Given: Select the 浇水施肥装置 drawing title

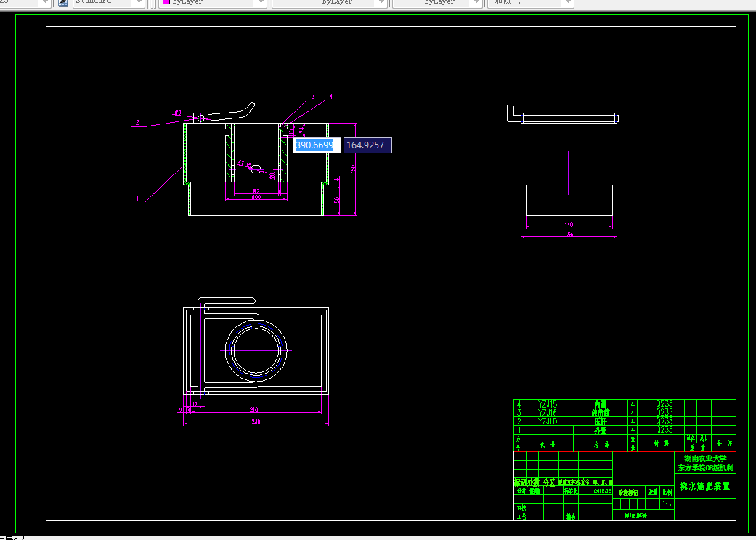Looking at the screenshot, I should [x=705, y=486].
